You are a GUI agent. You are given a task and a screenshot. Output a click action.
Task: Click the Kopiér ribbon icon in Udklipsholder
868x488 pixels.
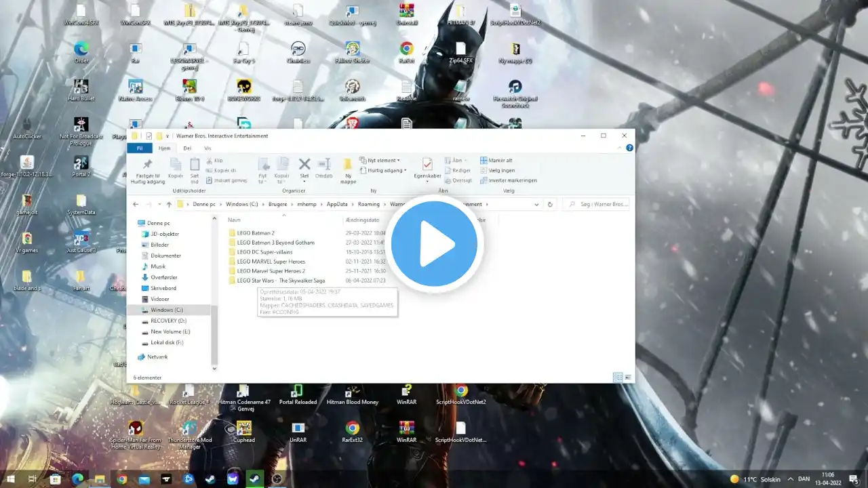(176, 164)
